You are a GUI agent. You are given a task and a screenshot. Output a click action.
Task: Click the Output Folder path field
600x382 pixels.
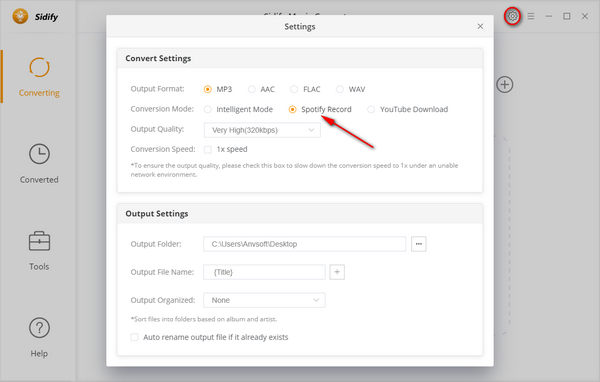(305, 244)
